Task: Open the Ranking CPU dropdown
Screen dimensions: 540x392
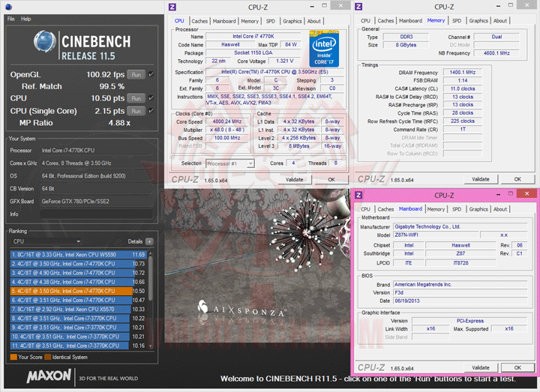Action: click(x=46, y=241)
